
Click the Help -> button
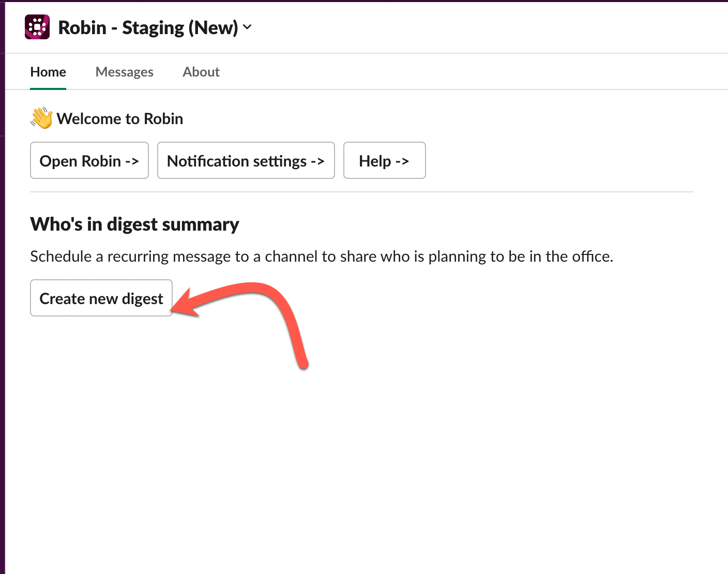(385, 160)
